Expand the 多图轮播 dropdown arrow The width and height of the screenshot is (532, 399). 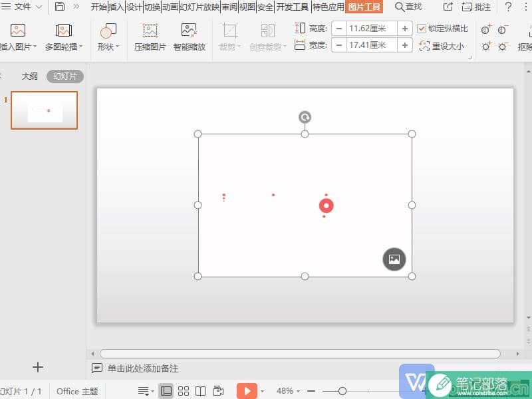click(80, 47)
